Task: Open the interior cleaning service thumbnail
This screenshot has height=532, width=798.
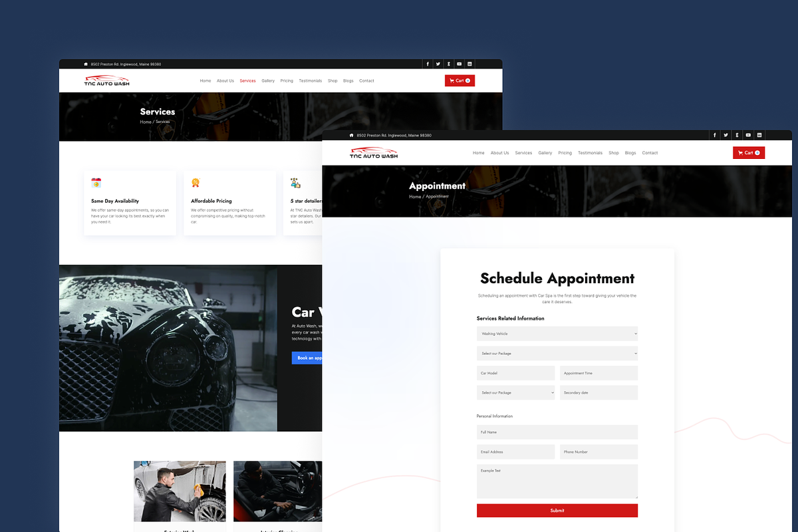Action: [x=278, y=491]
